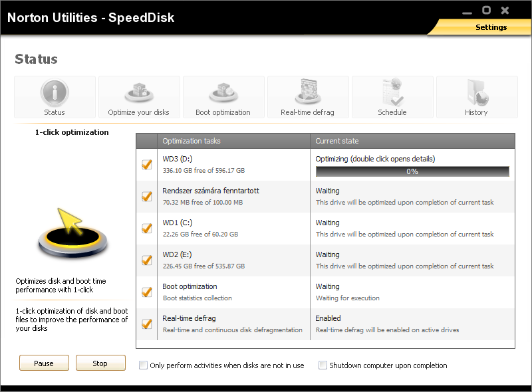Select the Real-time defrag row title
The width and height of the screenshot is (532, 392).
tap(189, 318)
